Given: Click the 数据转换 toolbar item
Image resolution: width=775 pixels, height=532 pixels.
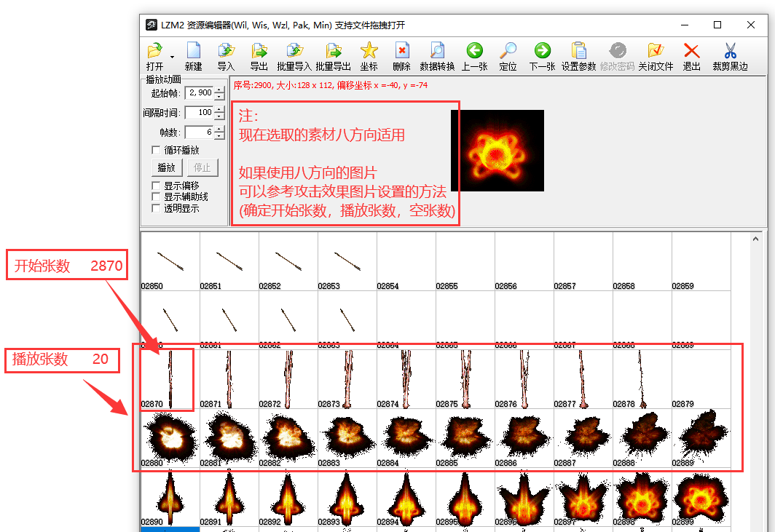Looking at the screenshot, I should point(437,51).
